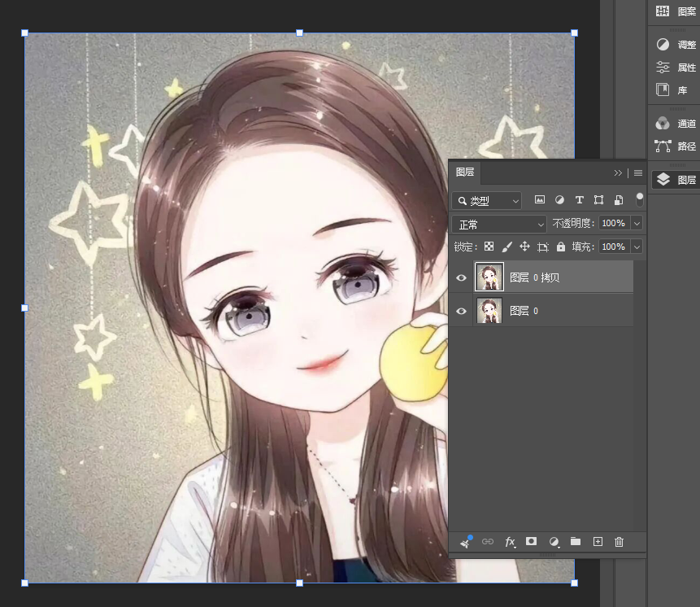Toggle prevent artboard auto-nesting lock
This screenshot has height=607, width=700.
[543, 247]
